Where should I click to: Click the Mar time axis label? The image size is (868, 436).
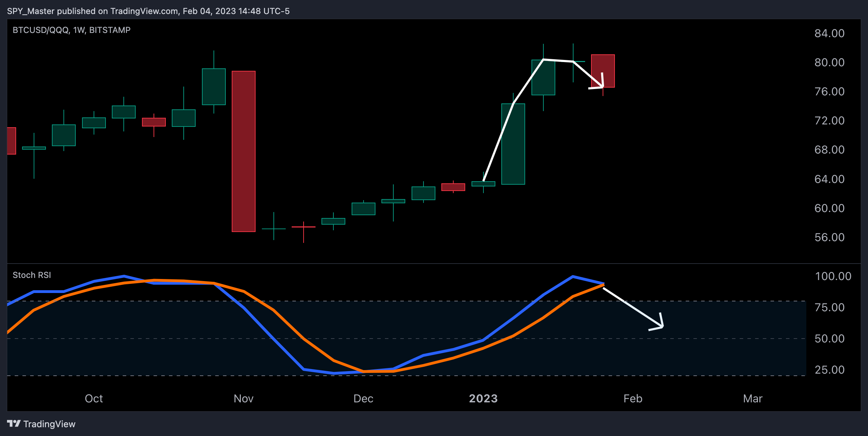(x=753, y=398)
